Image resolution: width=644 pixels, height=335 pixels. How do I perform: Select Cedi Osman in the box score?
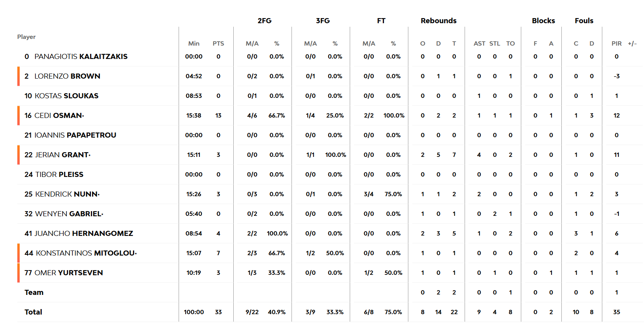[x=58, y=116]
